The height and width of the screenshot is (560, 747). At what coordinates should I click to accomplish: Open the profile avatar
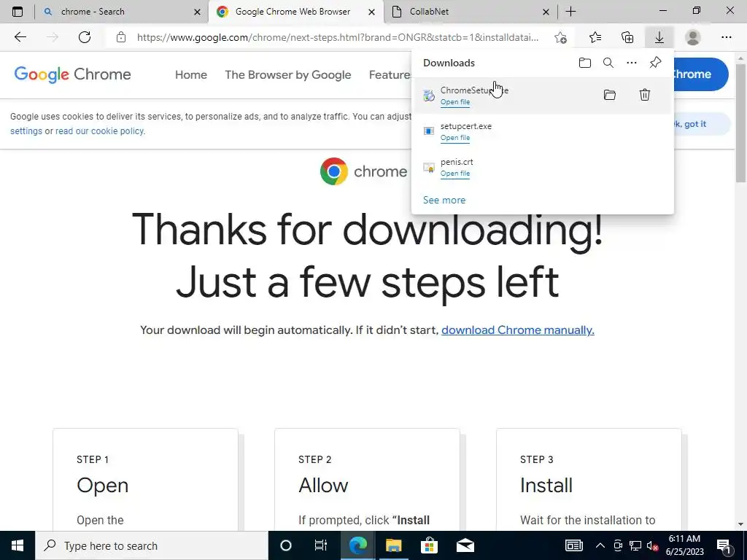pyautogui.click(x=693, y=37)
